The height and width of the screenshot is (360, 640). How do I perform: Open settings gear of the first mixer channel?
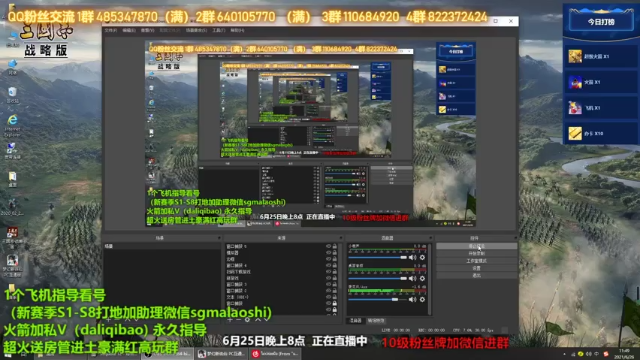[x=422, y=258]
